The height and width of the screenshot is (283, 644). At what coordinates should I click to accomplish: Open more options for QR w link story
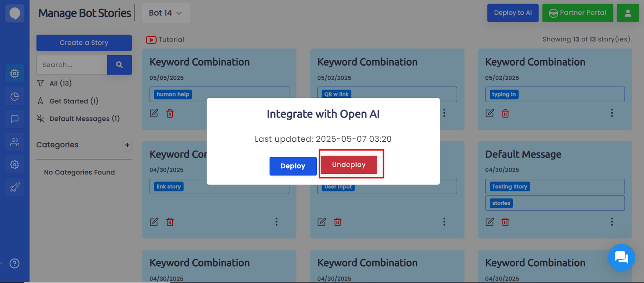tap(444, 113)
